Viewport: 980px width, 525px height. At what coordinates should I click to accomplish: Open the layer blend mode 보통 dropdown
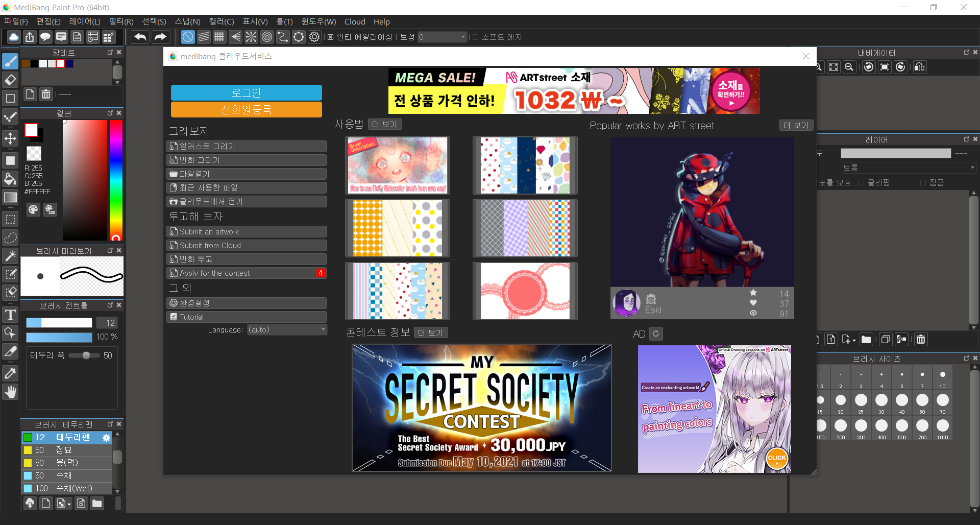click(909, 168)
